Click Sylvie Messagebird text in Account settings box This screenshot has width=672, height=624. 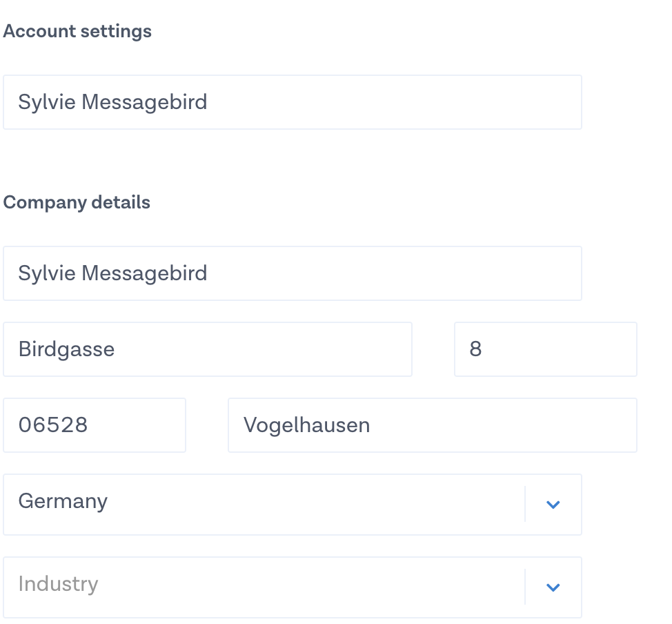point(112,102)
